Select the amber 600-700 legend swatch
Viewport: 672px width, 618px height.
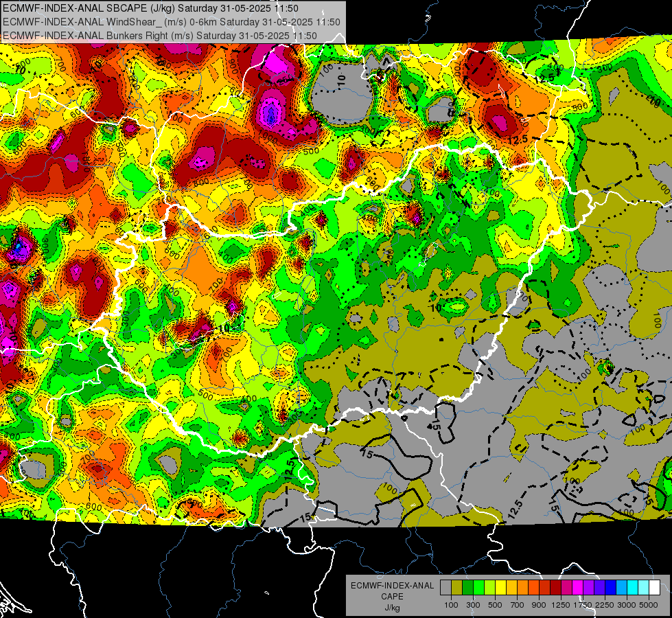pyautogui.click(x=511, y=588)
